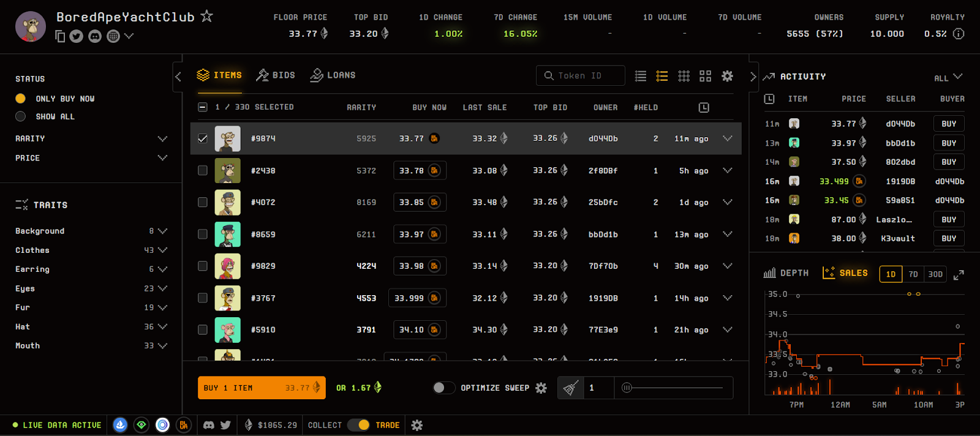Select 7D chart range
This screenshot has height=436, width=980.
click(x=913, y=274)
